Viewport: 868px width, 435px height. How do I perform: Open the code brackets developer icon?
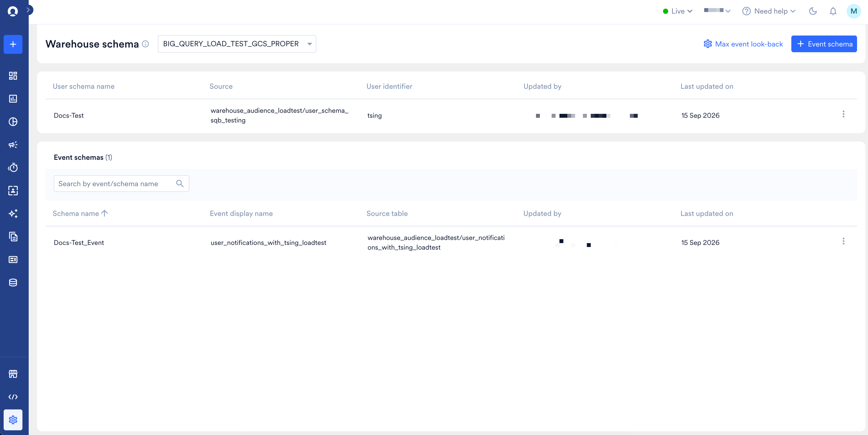click(13, 397)
